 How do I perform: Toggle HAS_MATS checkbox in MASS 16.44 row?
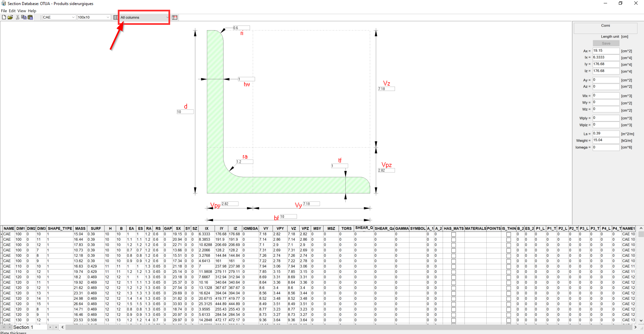coord(453,240)
